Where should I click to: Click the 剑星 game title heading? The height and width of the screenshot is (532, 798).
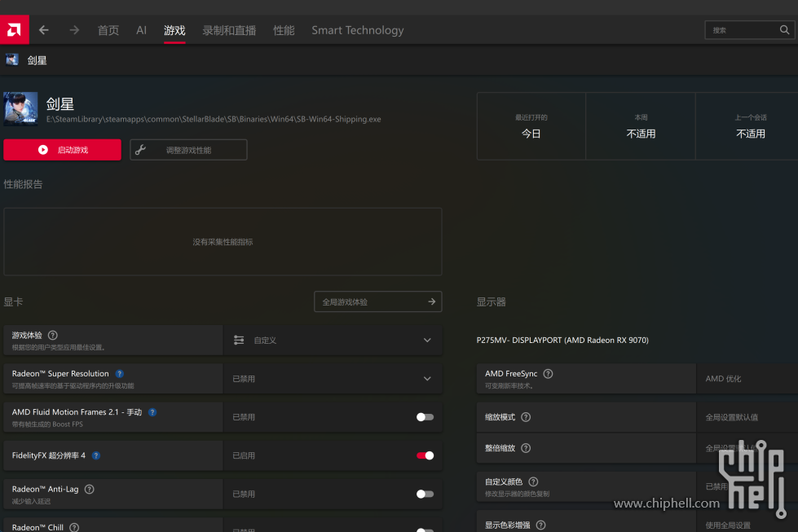[60, 103]
